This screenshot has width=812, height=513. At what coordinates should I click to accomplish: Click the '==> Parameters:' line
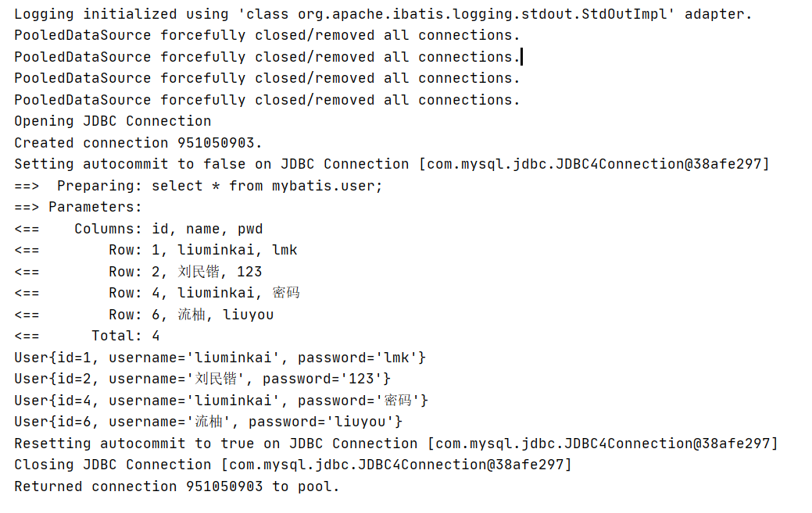pyautogui.click(x=77, y=207)
